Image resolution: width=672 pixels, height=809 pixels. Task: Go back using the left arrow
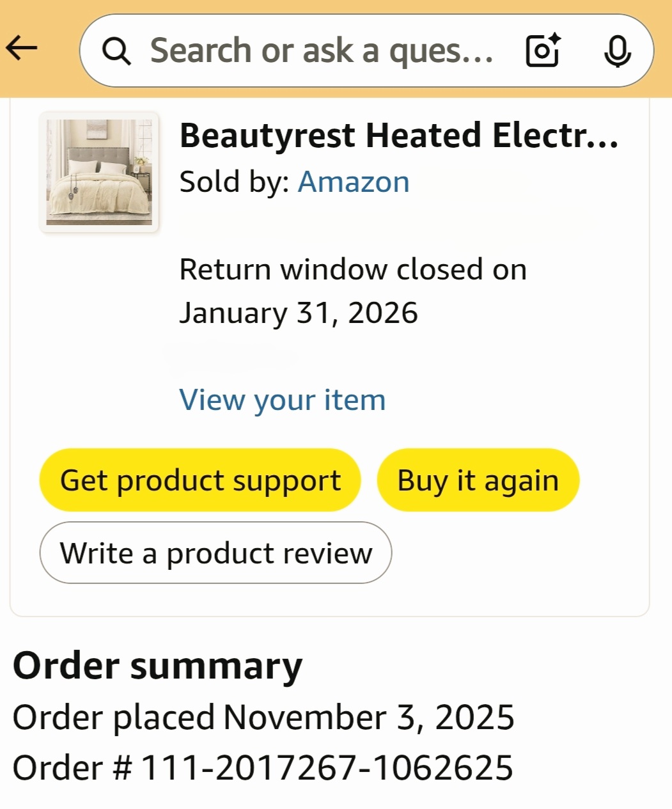22,48
